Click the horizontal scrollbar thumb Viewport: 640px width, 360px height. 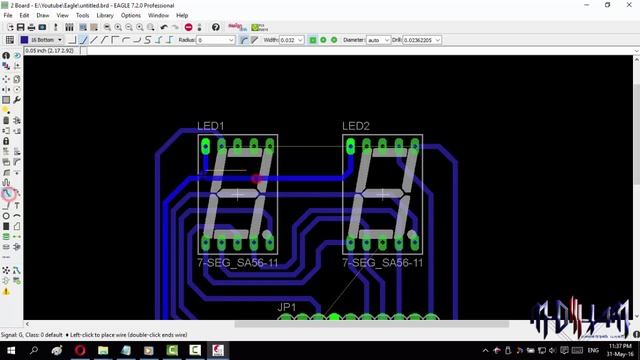(371, 324)
